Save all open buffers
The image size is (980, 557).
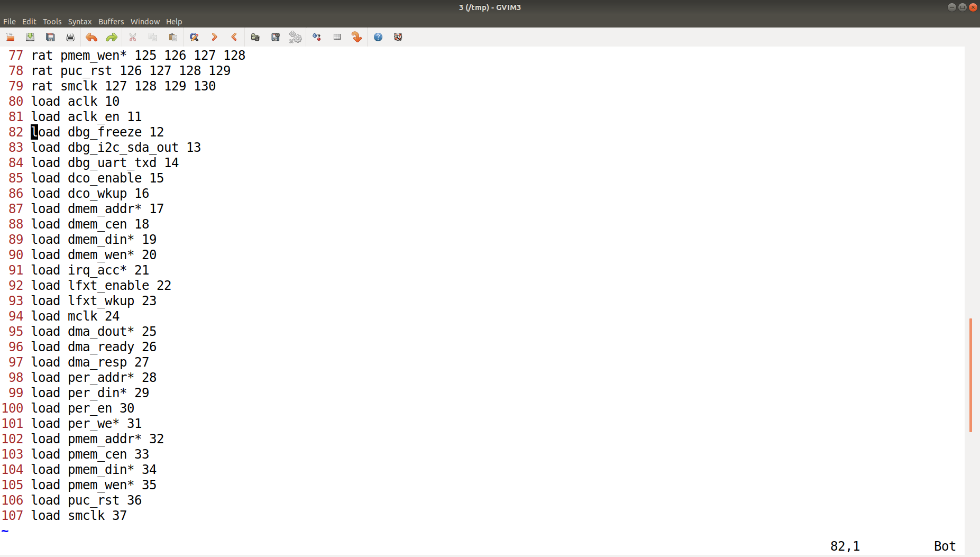coord(50,37)
